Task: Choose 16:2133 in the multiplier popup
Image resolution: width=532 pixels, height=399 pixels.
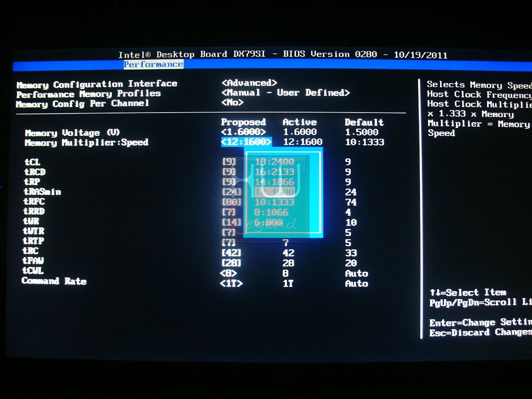Action: 274,172
